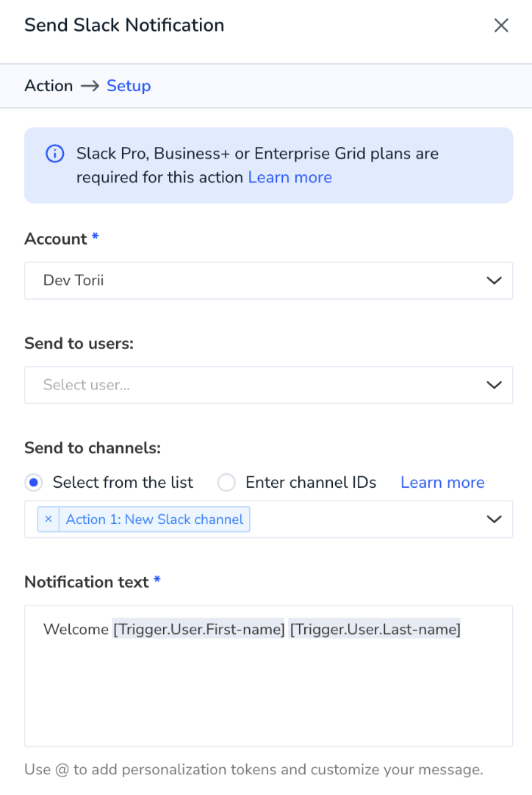Expand the Send to channels selection box

[268, 519]
